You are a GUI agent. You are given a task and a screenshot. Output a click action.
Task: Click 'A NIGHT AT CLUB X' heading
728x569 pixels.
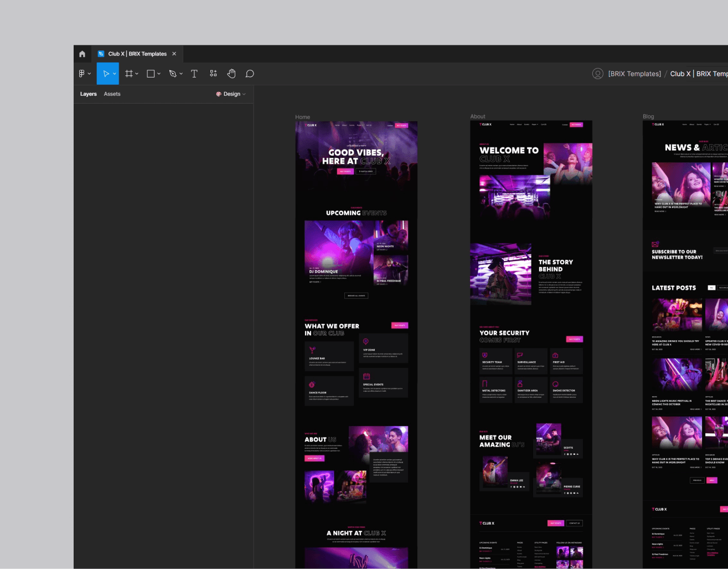click(356, 533)
